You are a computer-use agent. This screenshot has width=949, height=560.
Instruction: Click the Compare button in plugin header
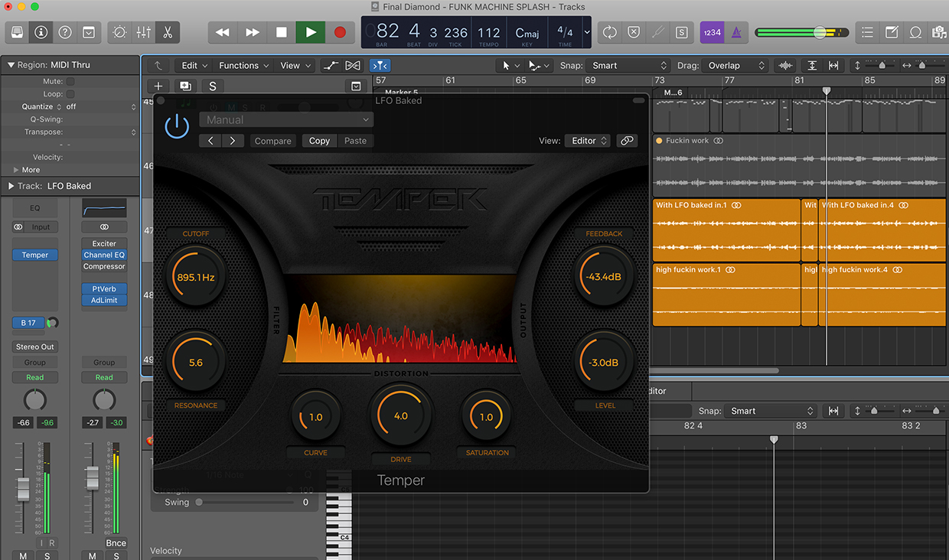click(272, 141)
